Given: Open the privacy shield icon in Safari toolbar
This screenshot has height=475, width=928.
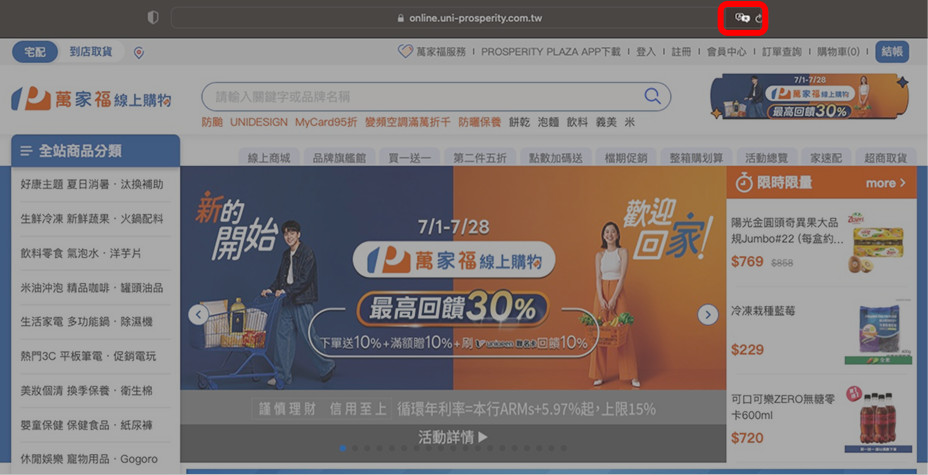Looking at the screenshot, I should [153, 18].
